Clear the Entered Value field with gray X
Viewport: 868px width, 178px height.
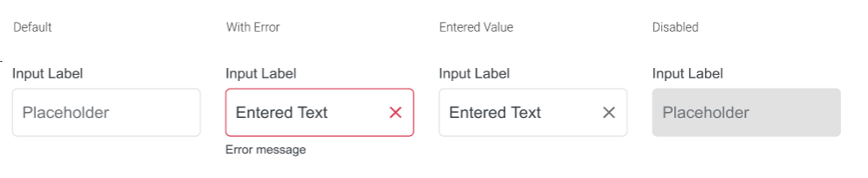point(609,112)
